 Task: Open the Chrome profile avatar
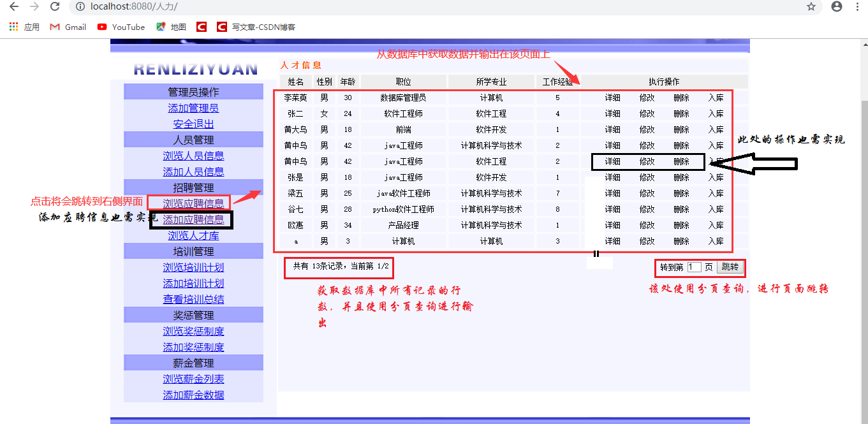[835, 6]
